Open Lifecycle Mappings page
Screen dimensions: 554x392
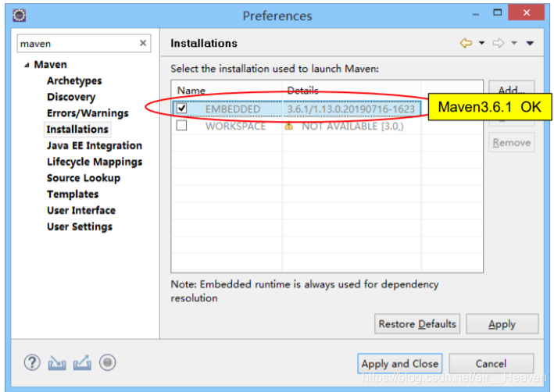coord(95,162)
